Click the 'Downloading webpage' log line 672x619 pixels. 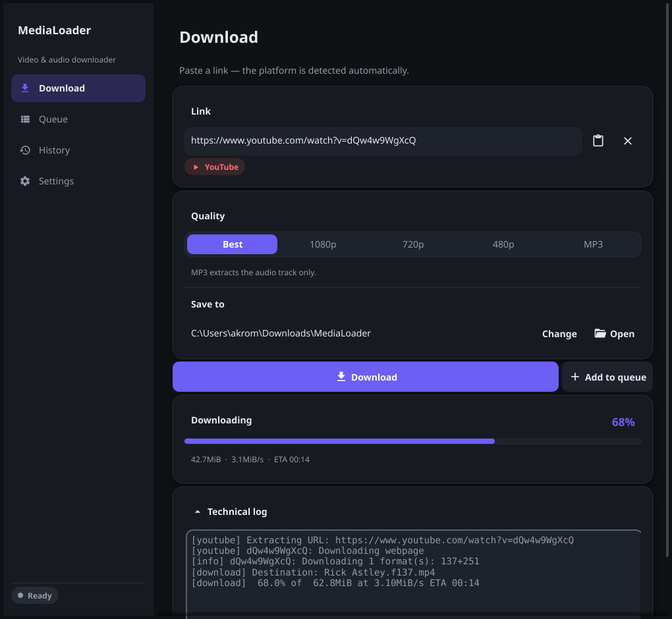[x=308, y=551]
